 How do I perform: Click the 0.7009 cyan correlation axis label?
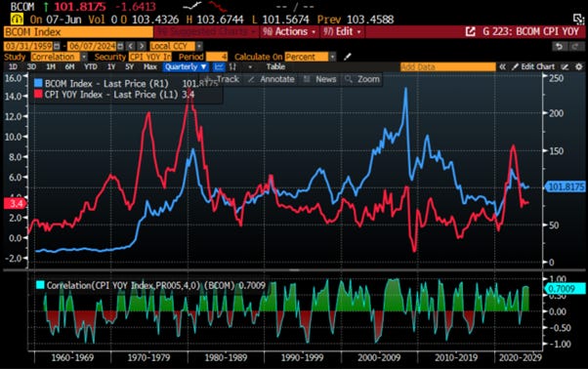565,288
